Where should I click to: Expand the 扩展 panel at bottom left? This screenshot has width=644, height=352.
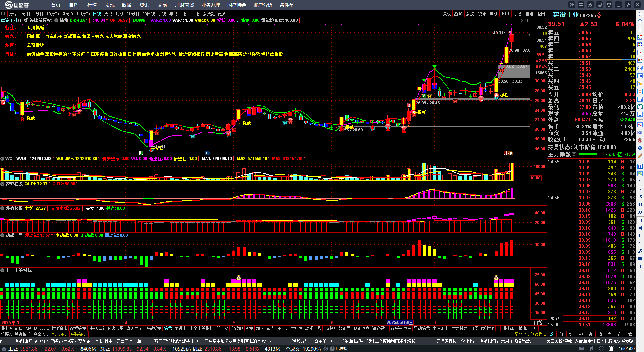pos(6,334)
